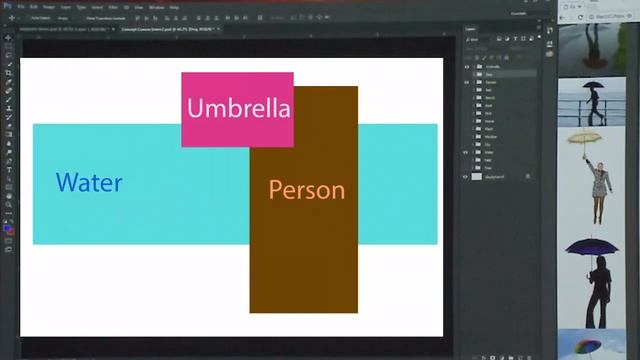
Task: Click browser back arrow in right window
Action: pyautogui.click(x=563, y=17)
